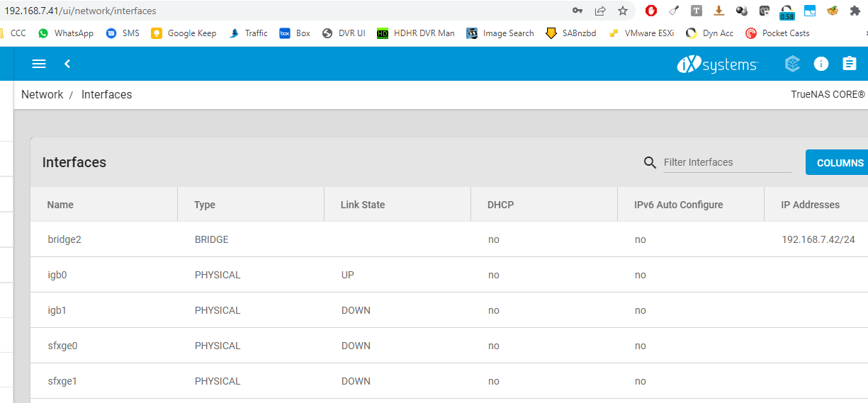Select the PHYSICAL type cell for sfxge0
The height and width of the screenshot is (403, 868).
pyautogui.click(x=218, y=346)
